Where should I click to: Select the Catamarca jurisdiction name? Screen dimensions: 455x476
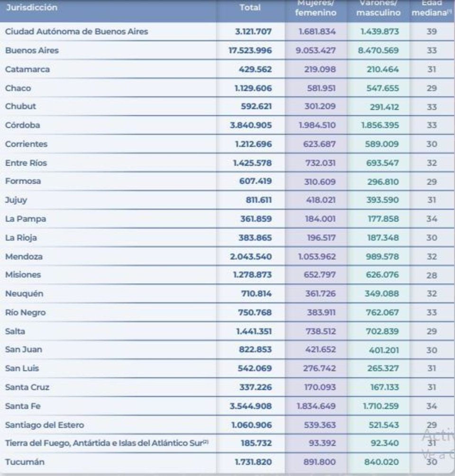27,69
